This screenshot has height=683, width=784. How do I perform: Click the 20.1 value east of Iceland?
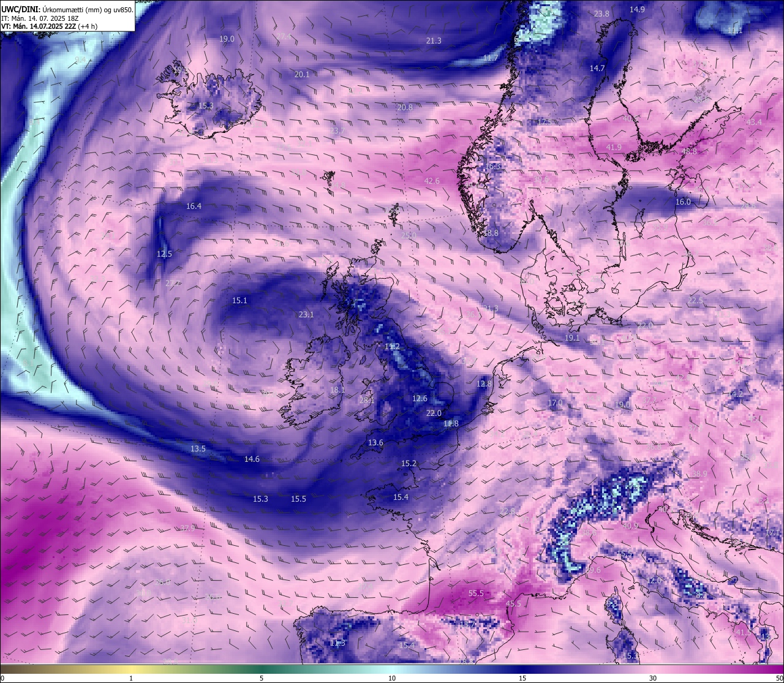click(302, 75)
